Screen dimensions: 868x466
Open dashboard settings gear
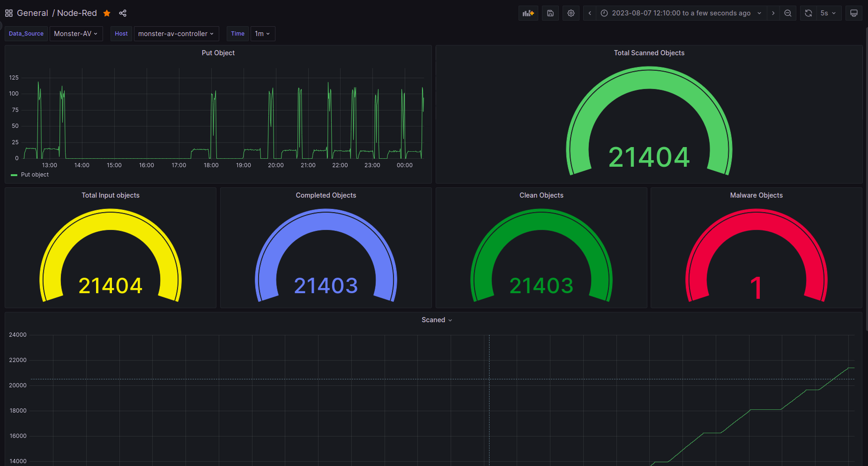[571, 13]
